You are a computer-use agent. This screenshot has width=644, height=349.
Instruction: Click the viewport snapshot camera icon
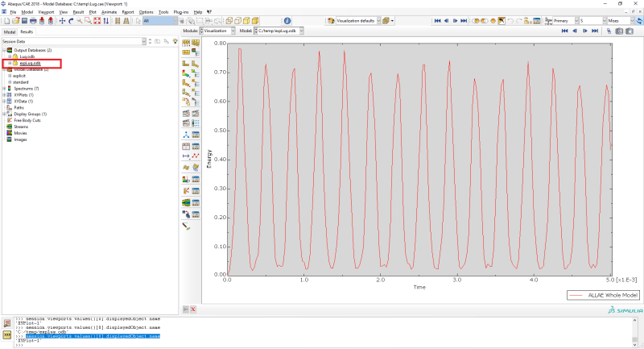[x=619, y=31]
